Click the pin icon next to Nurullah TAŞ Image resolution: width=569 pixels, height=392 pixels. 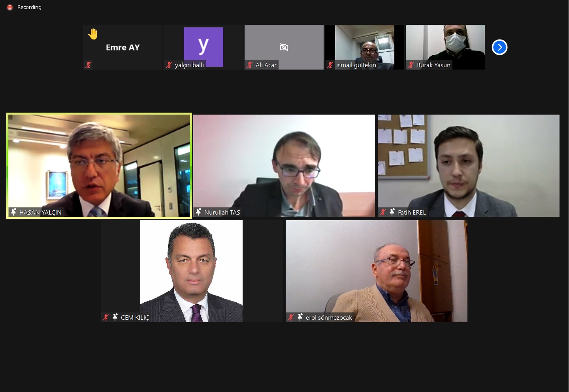pyautogui.click(x=199, y=212)
